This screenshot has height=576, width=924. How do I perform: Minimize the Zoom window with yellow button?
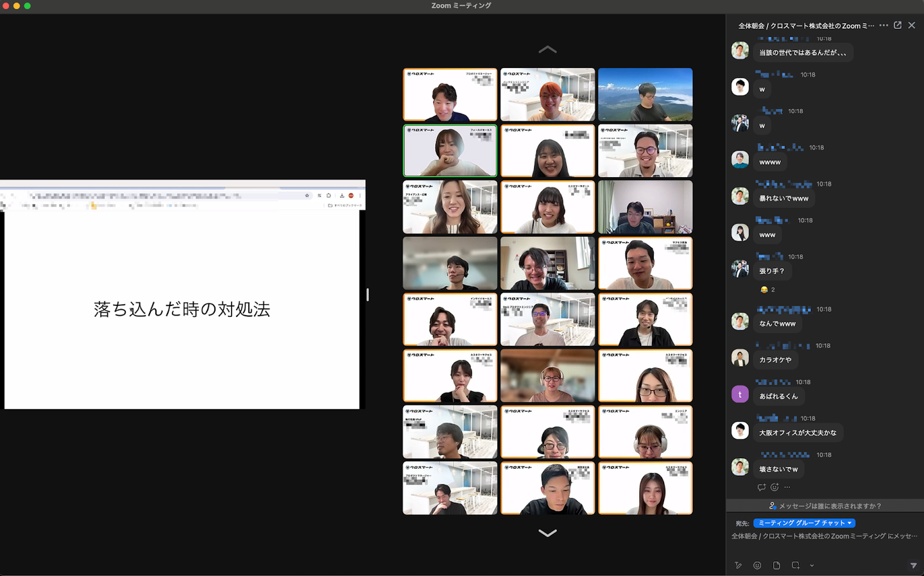click(x=17, y=6)
